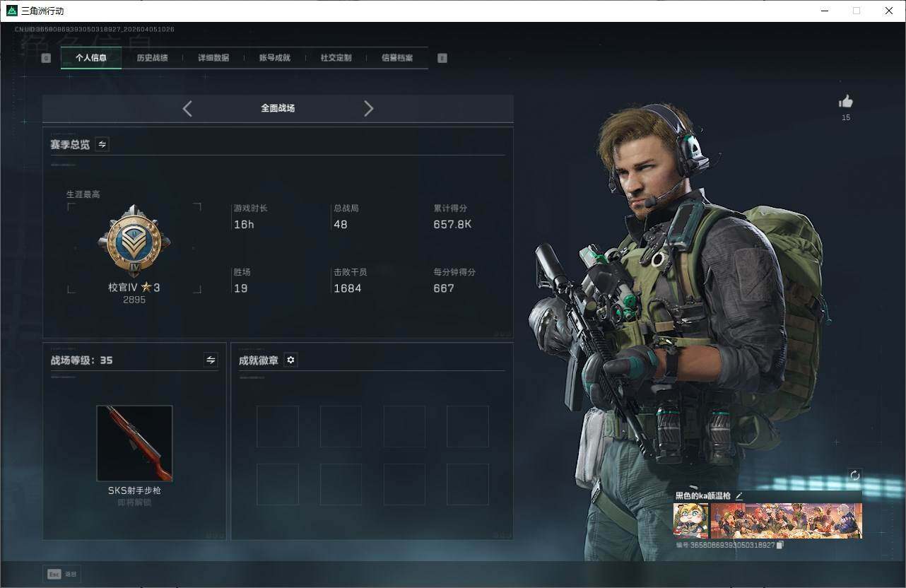Select the SKS射手步枪 weapon image

(x=134, y=443)
